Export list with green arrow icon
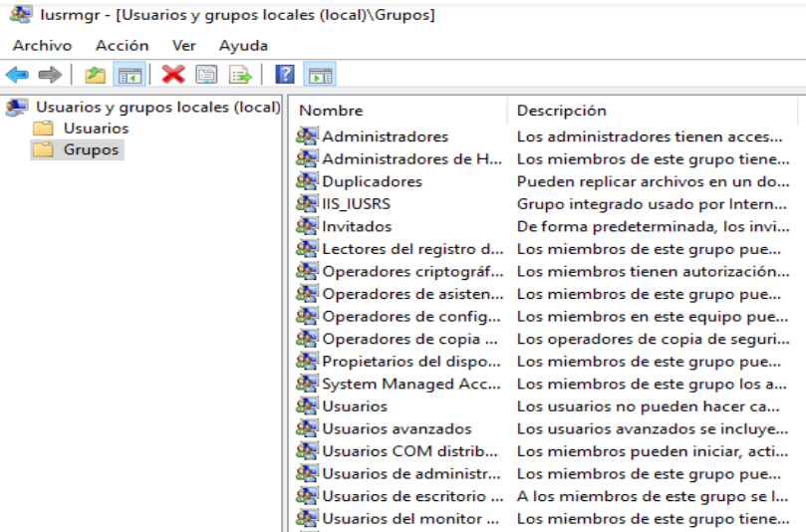The height and width of the screenshot is (532, 806). point(240,75)
